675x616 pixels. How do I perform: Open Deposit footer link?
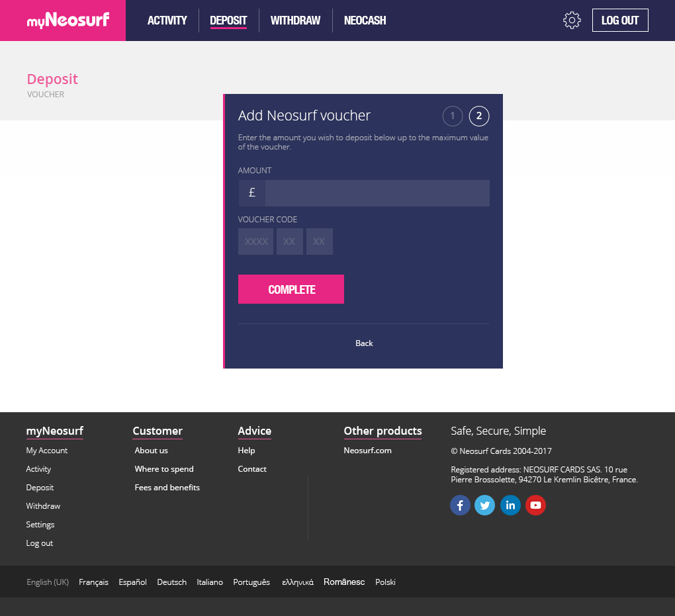coord(40,487)
